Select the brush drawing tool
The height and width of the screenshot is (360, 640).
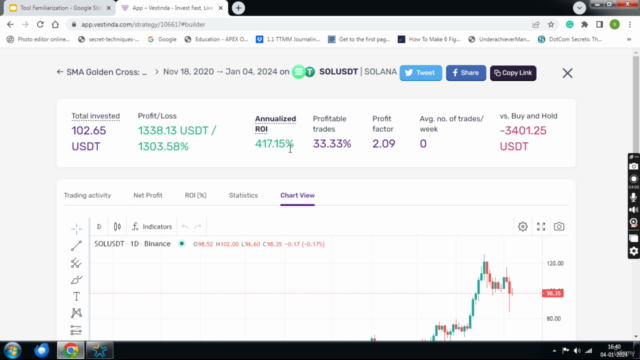[x=76, y=280]
